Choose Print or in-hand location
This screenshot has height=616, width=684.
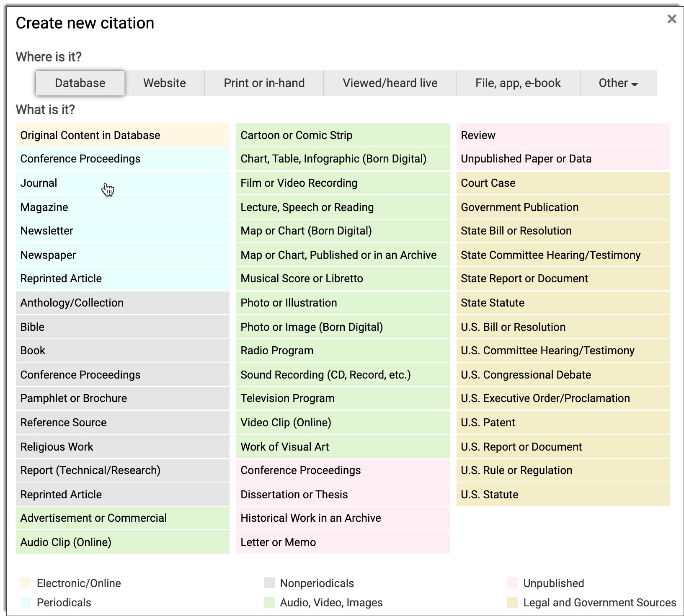(x=264, y=83)
